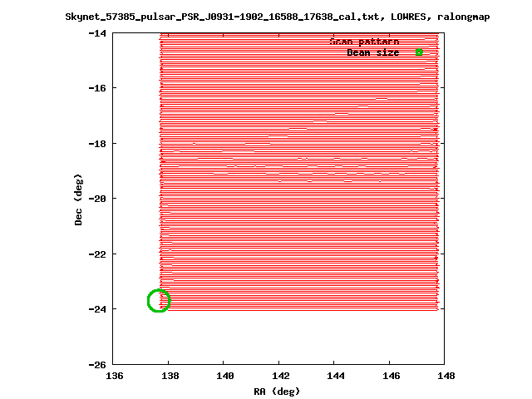Click the -14 tick label on Dec axis
The image size is (532, 399).
tap(97, 33)
